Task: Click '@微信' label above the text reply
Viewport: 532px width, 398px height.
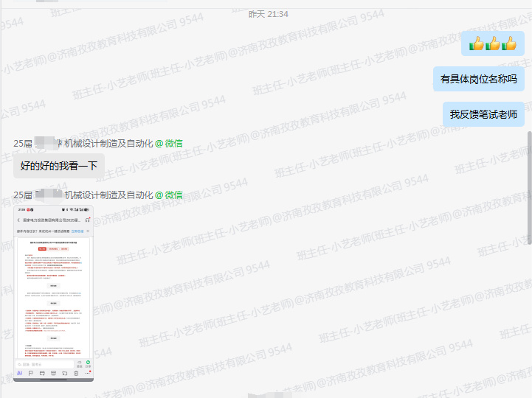Action: point(169,143)
